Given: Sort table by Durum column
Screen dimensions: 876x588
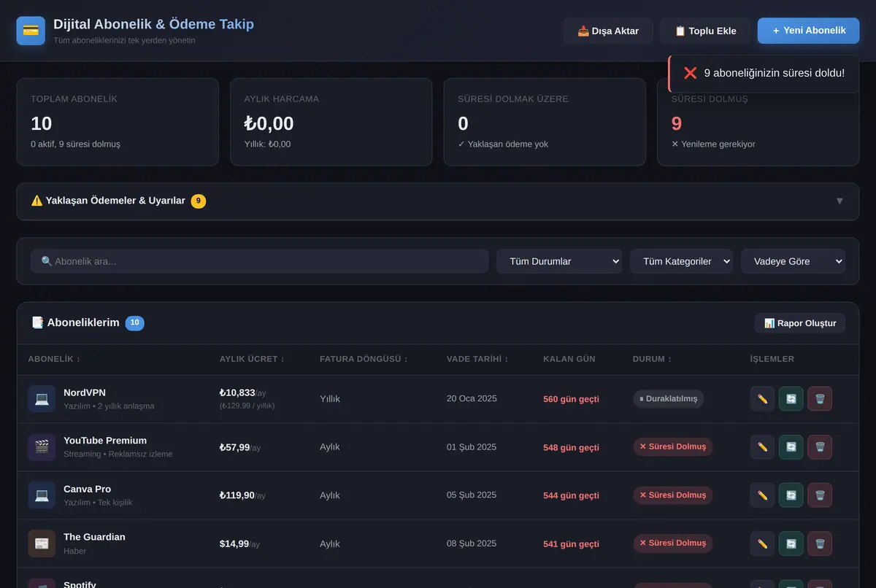Looking at the screenshot, I should click(x=653, y=359).
